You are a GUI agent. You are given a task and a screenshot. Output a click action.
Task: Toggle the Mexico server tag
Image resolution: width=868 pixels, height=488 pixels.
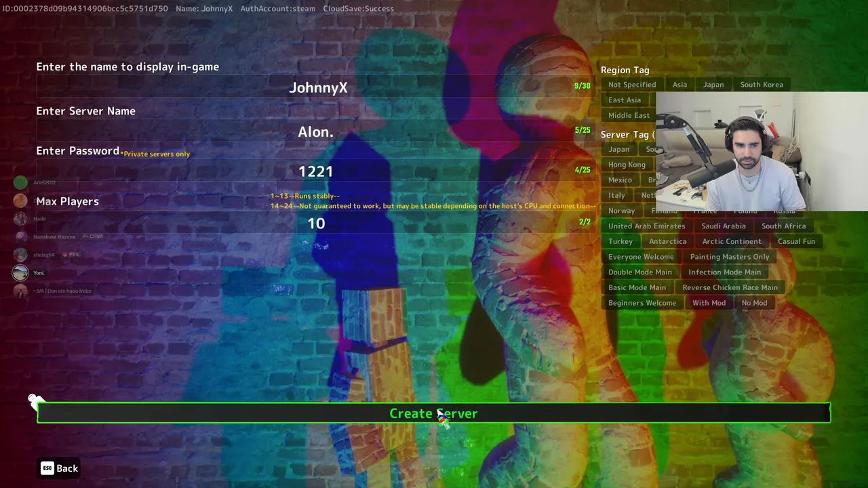tap(620, 180)
